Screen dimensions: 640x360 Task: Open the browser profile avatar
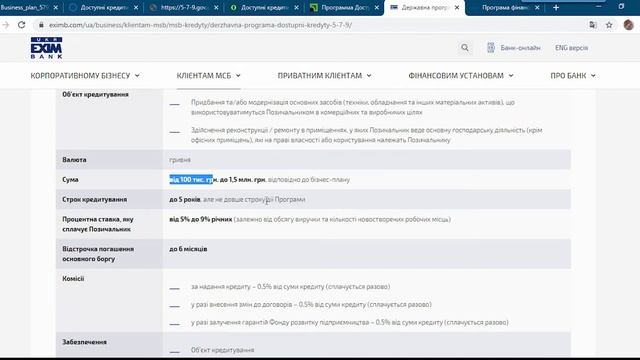click(x=629, y=25)
